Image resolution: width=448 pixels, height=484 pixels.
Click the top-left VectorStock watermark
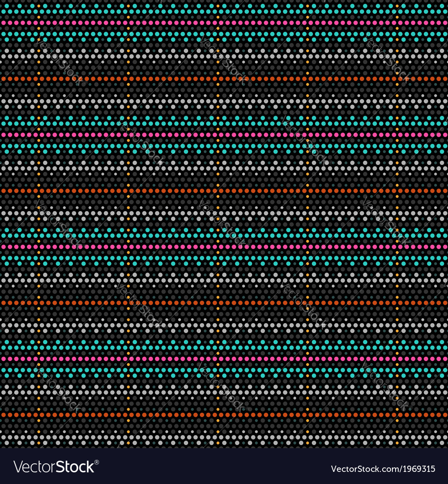[58, 60]
